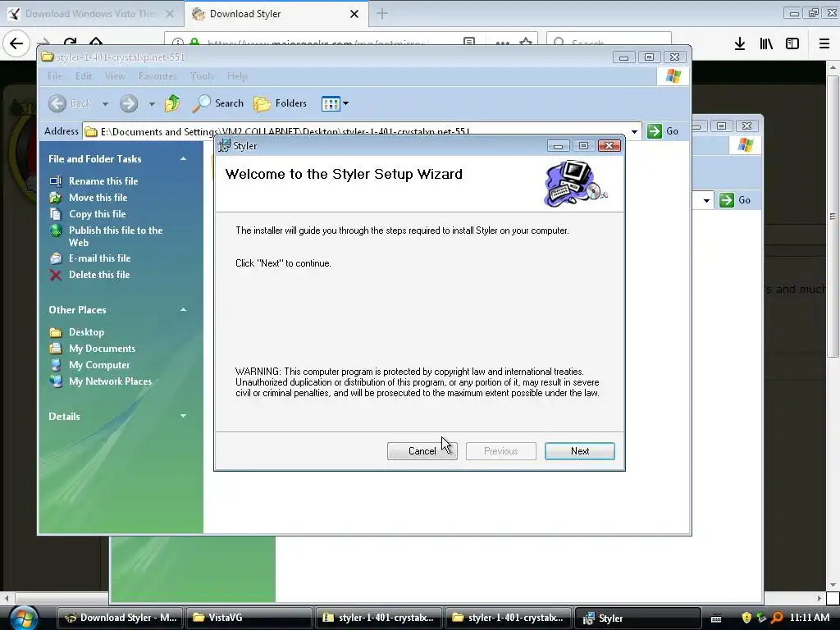Collapse the Other Places panel
This screenshot has height=630, width=840.
pos(183,309)
